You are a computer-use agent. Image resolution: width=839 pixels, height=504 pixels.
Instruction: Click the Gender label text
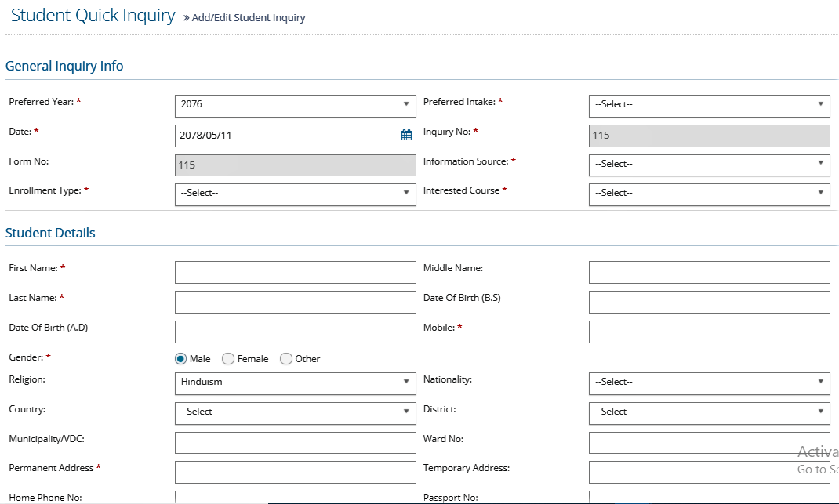[26, 357]
